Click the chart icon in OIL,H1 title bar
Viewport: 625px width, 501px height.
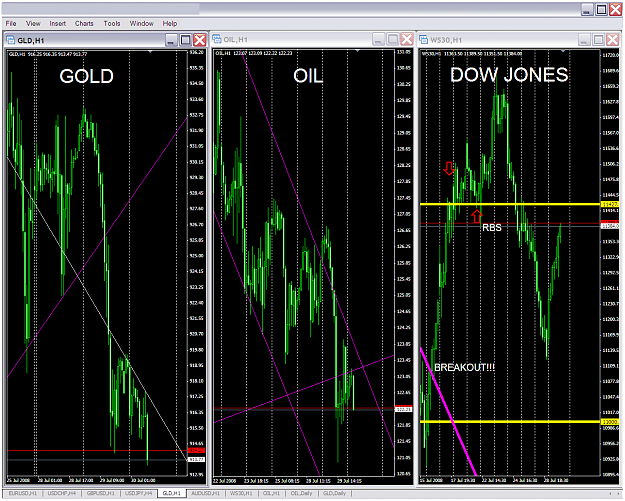coord(217,39)
